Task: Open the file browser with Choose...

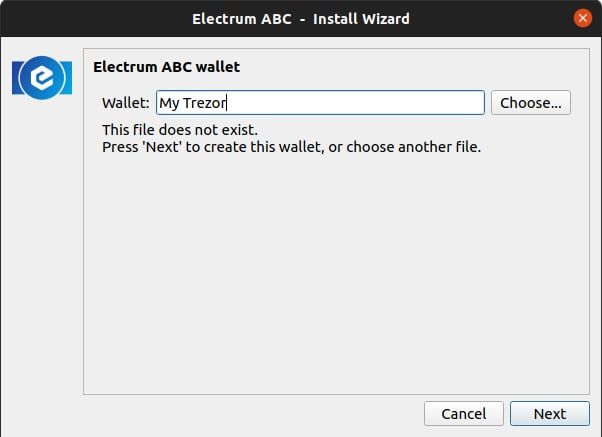Action: pyautogui.click(x=530, y=102)
